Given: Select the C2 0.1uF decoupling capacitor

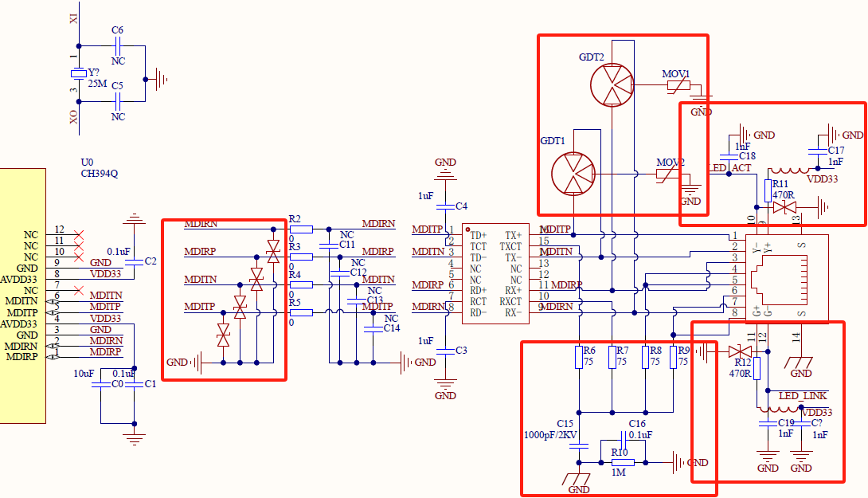Looking at the screenshot, I should [134, 262].
